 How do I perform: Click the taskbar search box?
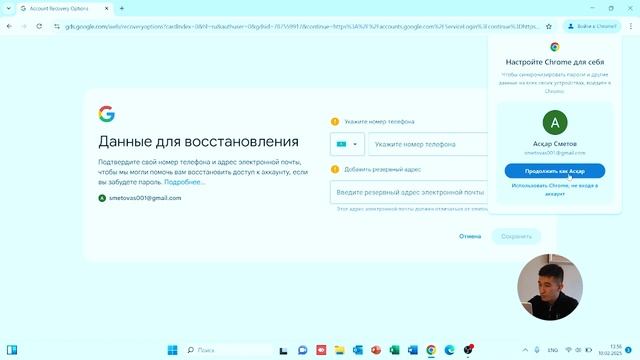click(x=229, y=350)
